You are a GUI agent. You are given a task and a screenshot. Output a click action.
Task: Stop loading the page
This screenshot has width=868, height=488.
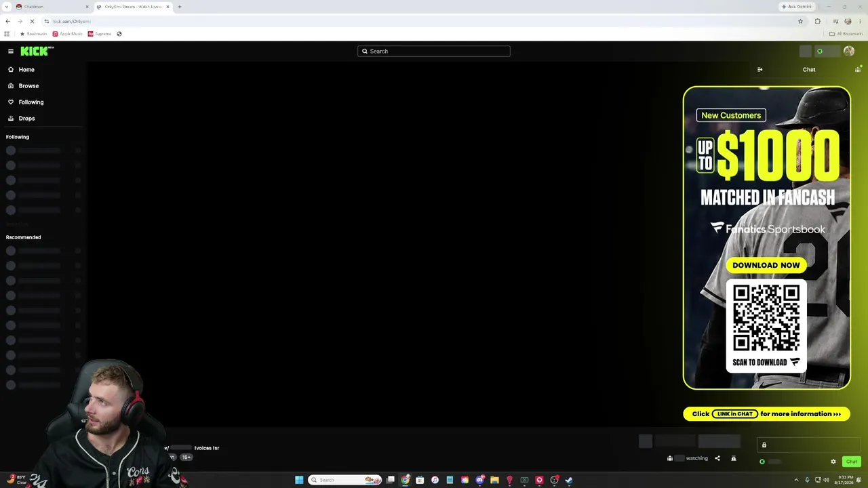point(32,21)
